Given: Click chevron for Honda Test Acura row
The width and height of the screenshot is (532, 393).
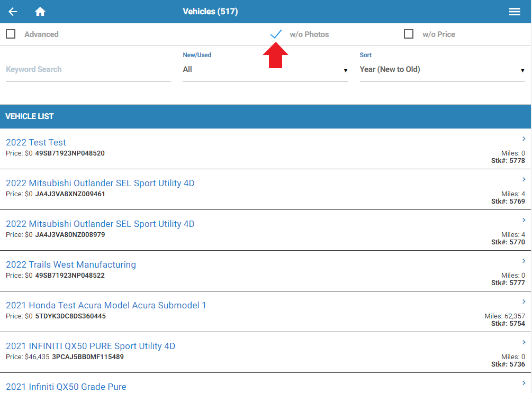Looking at the screenshot, I should click(524, 301).
